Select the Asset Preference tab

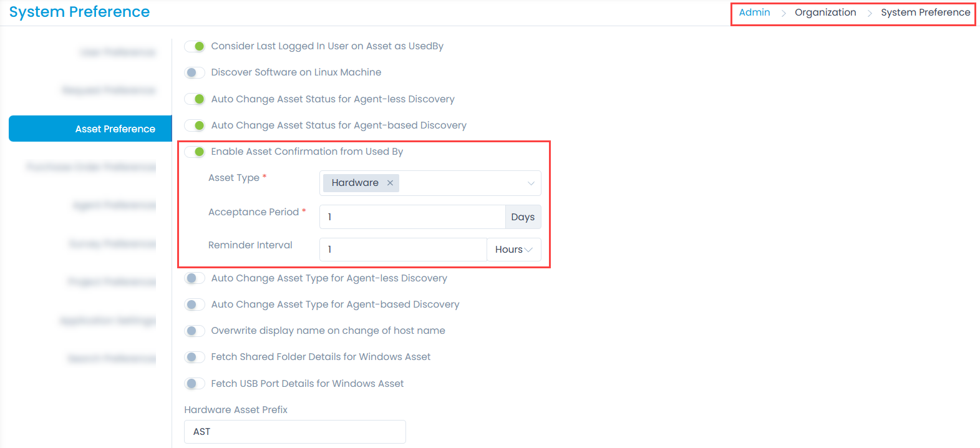[90, 129]
